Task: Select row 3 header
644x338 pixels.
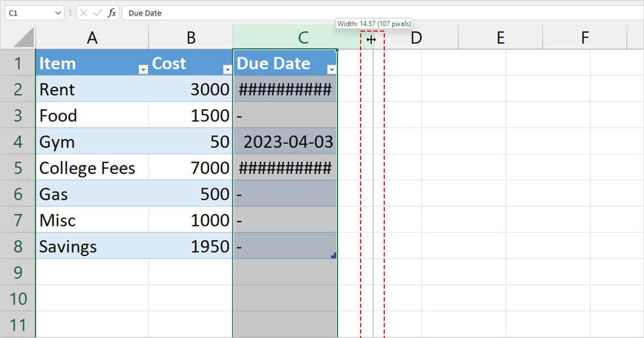Action: pyautogui.click(x=18, y=115)
